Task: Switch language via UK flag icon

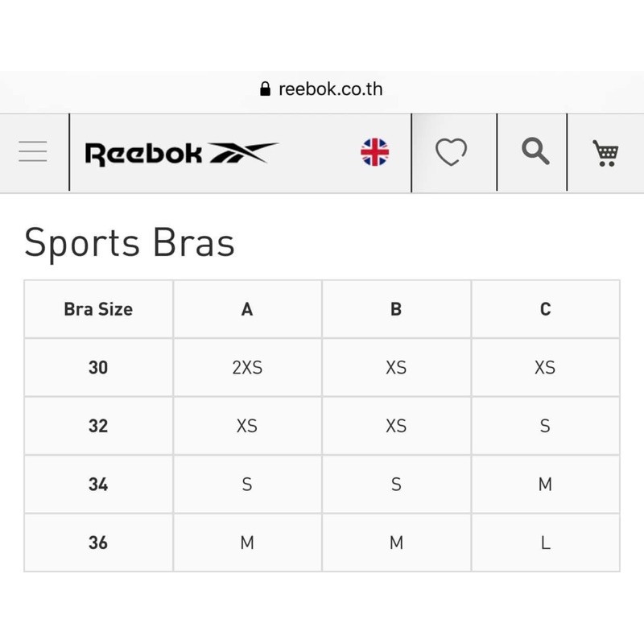Action: click(374, 152)
